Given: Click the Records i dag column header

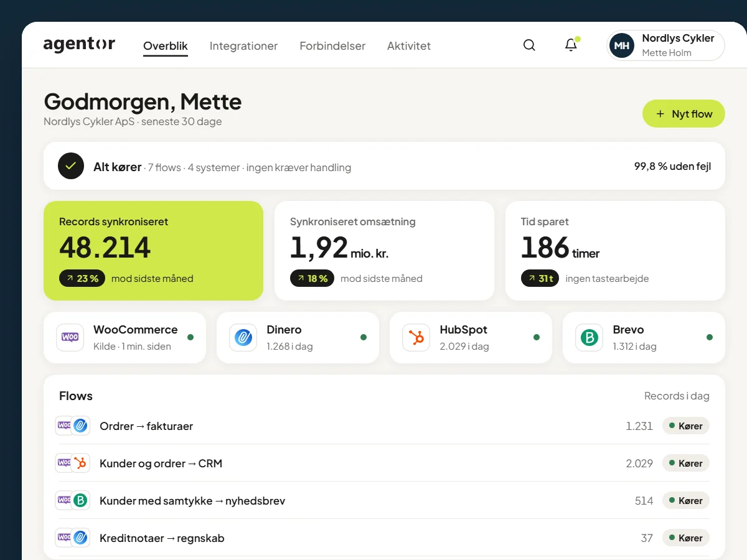Looking at the screenshot, I should (677, 396).
